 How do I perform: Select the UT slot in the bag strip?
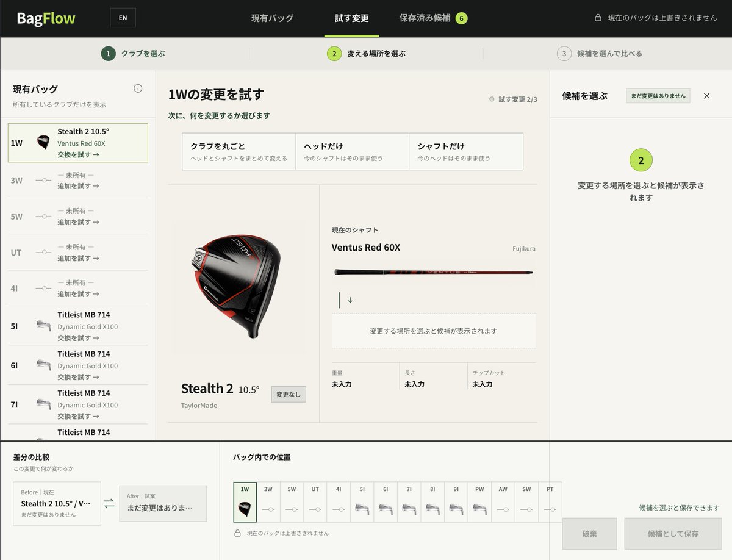(315, 502)
